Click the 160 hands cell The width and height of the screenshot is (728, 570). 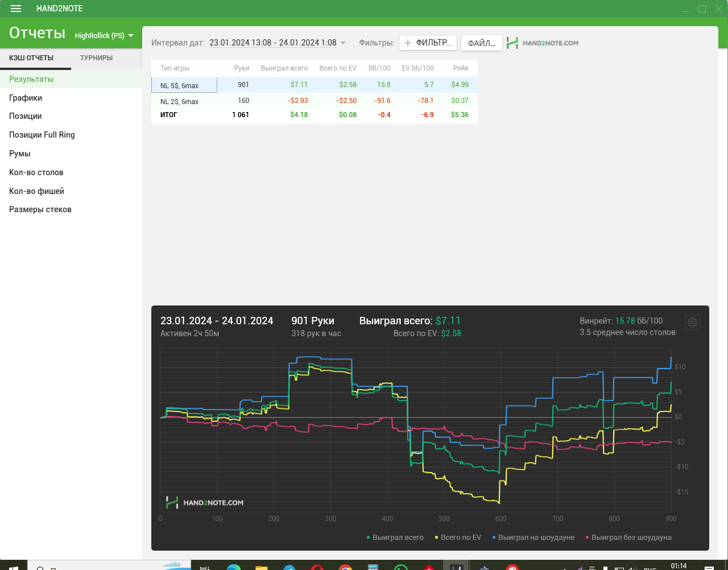pyautogui.click(x=243, y=101)
